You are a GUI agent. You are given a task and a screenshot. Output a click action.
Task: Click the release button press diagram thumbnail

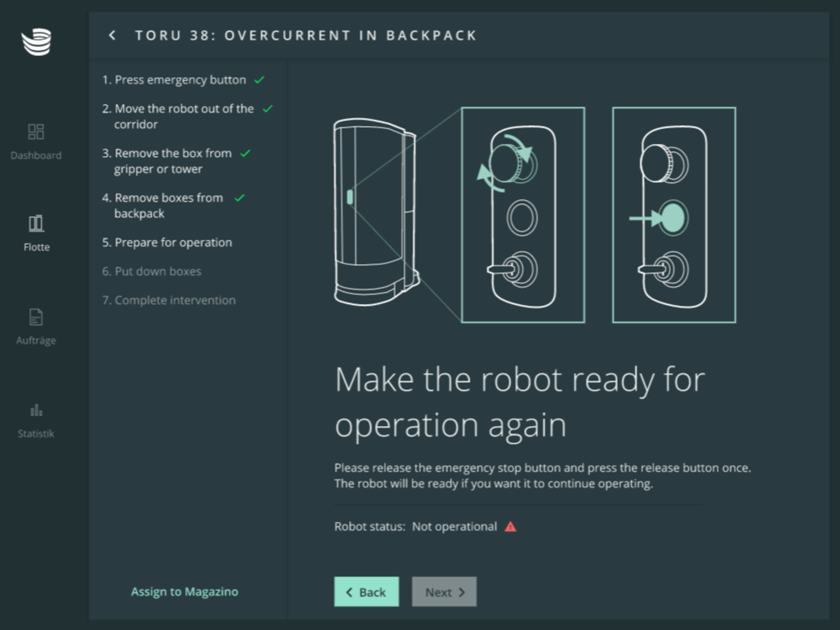tap(673, 215)
